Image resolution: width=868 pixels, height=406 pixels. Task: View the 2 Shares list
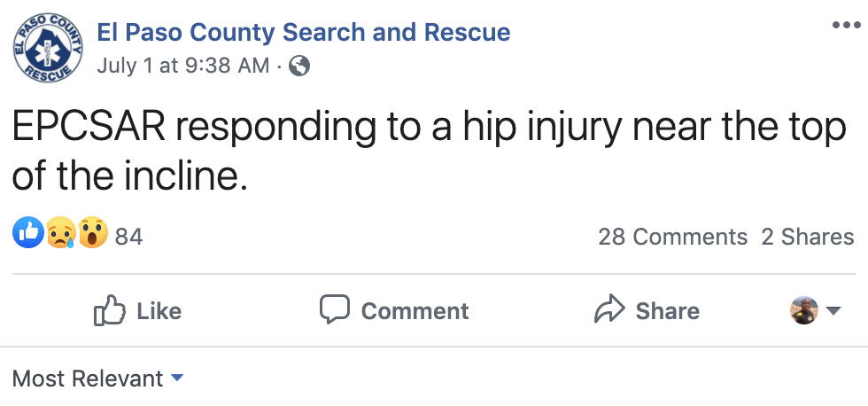(x=808, y=237)
